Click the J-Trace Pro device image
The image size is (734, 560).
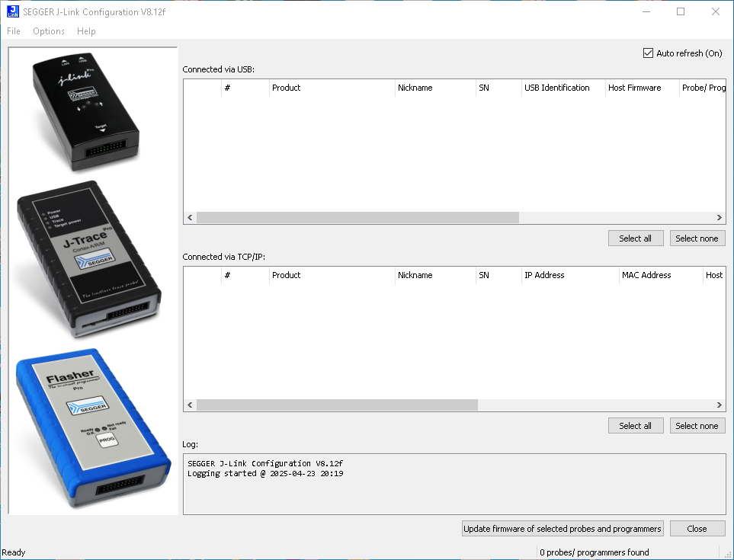(x=89, y=259)
